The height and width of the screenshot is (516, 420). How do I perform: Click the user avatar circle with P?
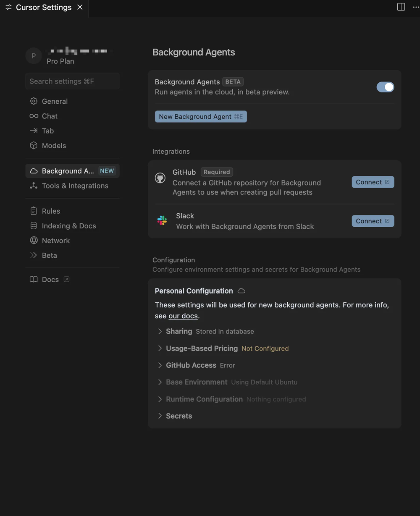click(x=34, y=56)
